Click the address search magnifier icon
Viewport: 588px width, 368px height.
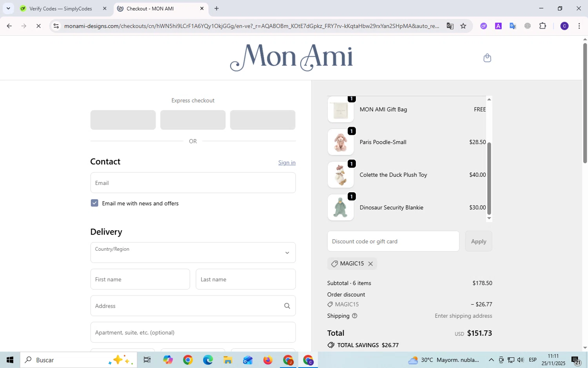[x=287, y=306]
